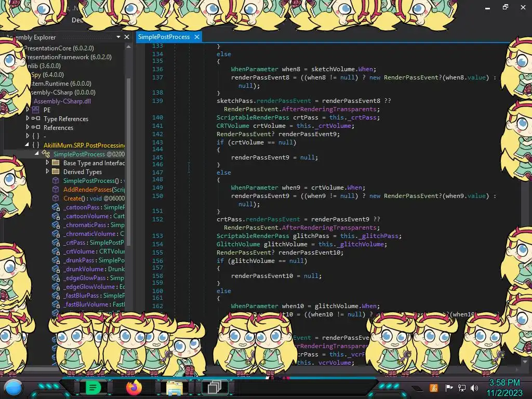Select the PresentationCore (6.0.2.0) assembly
532x399 pixels.
pyautogui.click(x=58, y=48)
